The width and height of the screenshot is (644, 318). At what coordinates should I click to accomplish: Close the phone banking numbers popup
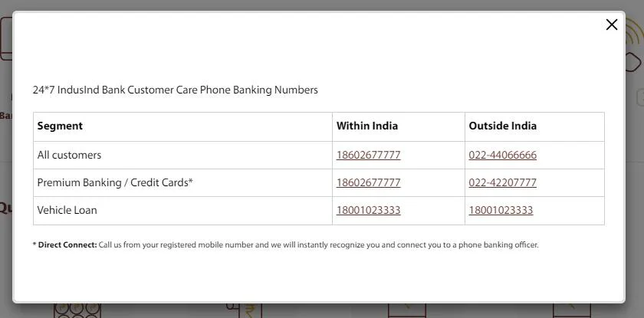pos(611,25)
